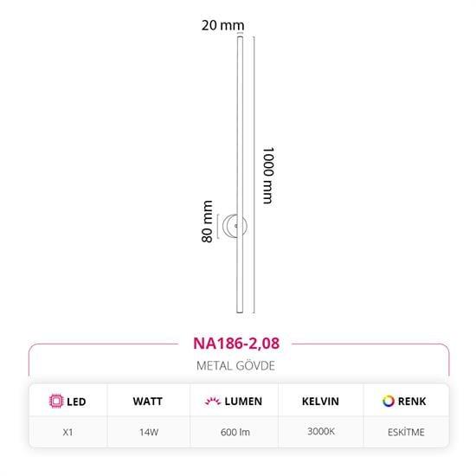Screen dimensions: 476x476
Task: Click the 600 lm lumen value
Action: coord(235,432)
